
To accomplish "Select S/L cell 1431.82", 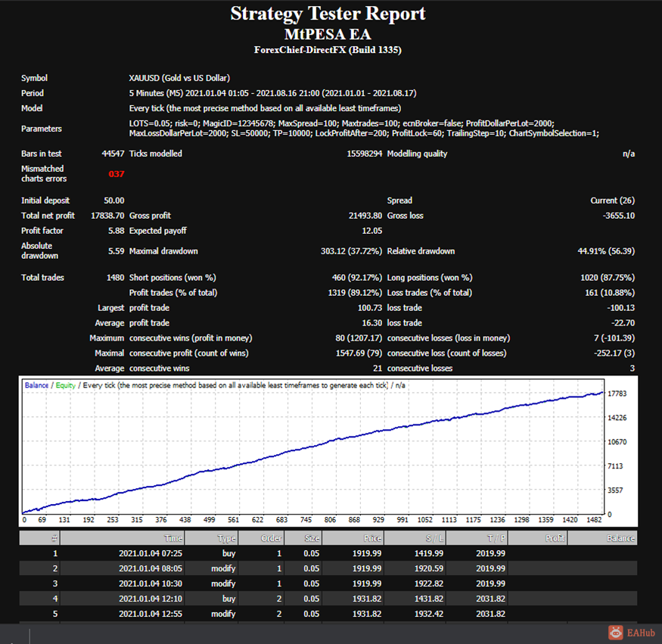I will click(429, 599).
